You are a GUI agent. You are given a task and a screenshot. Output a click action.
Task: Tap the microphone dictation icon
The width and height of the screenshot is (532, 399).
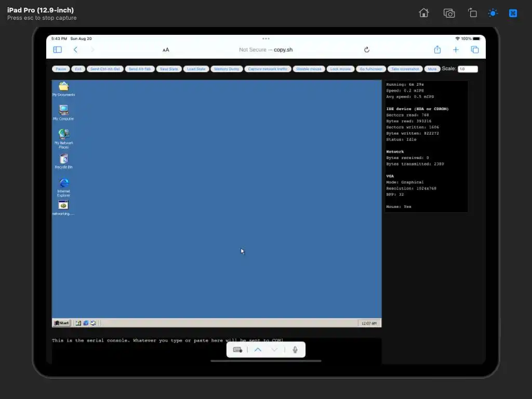[x=295, y=350]
